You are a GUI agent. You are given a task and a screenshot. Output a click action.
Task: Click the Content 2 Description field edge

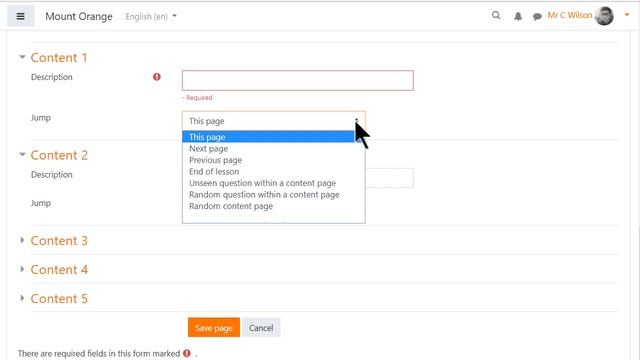[389, 178]
